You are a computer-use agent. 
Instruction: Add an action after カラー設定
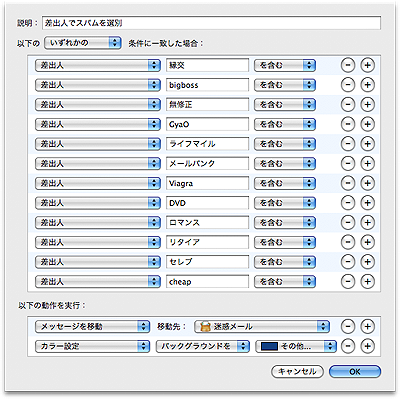(367, 346)
